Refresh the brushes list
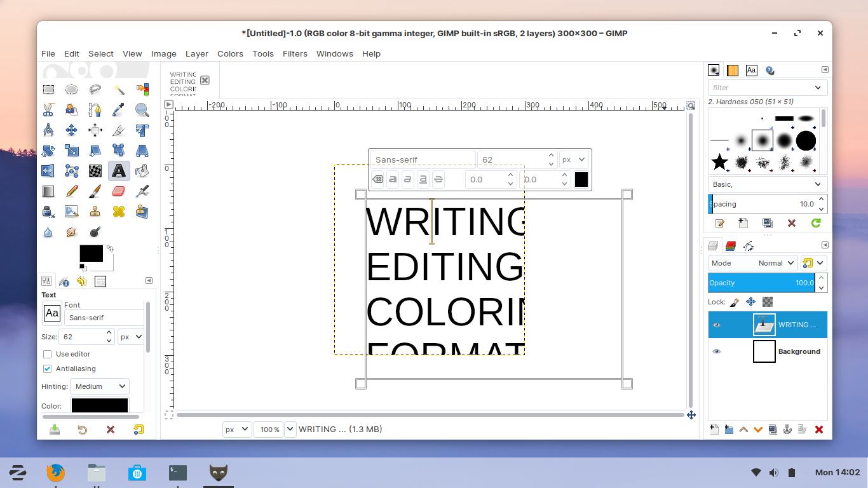The width and height of the screenshot is (868, 488). pyautogui.click(x=817, y=223)
